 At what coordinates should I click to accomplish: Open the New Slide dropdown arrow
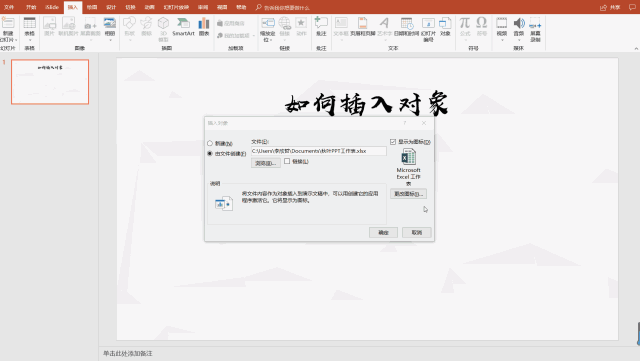[x=16, y=40]
